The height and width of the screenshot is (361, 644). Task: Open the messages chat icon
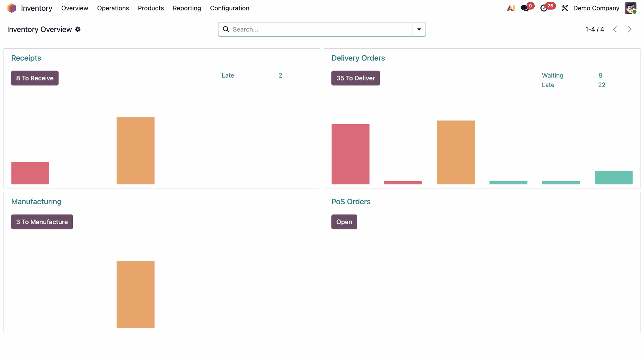[525, 8]
